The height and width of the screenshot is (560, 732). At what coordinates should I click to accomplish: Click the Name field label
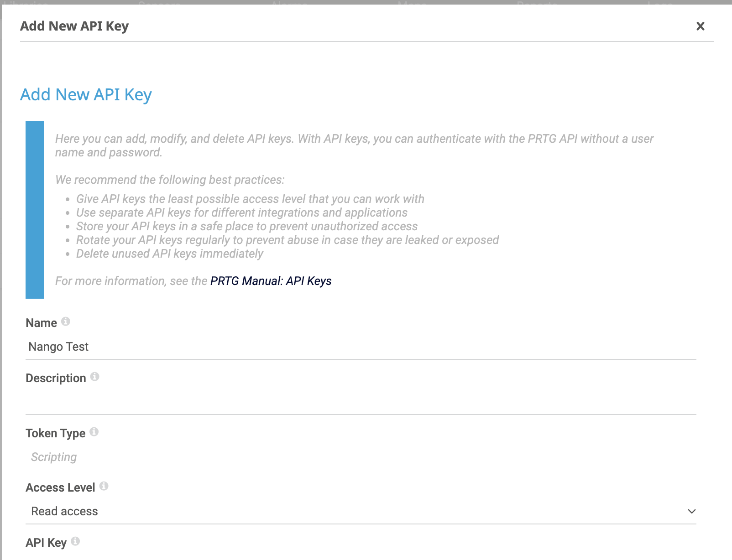[x=42, y=323]
